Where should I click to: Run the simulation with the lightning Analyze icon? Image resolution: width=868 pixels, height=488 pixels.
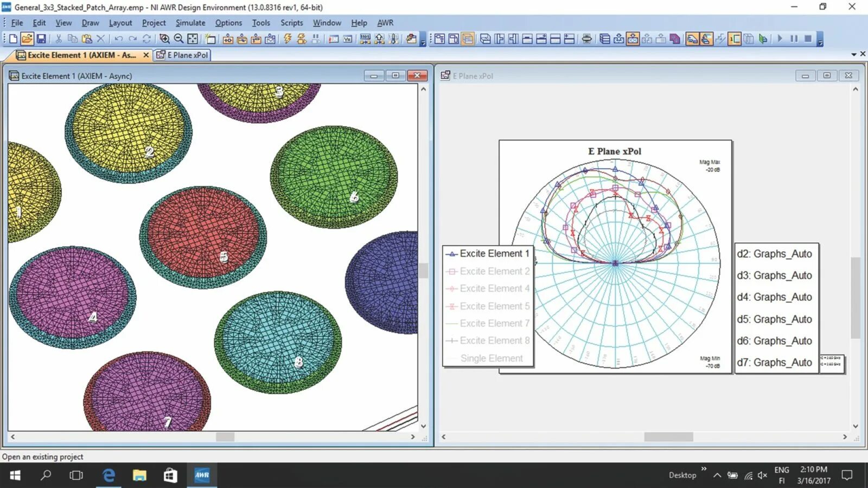pyautogui.click(x=288, y=38)
